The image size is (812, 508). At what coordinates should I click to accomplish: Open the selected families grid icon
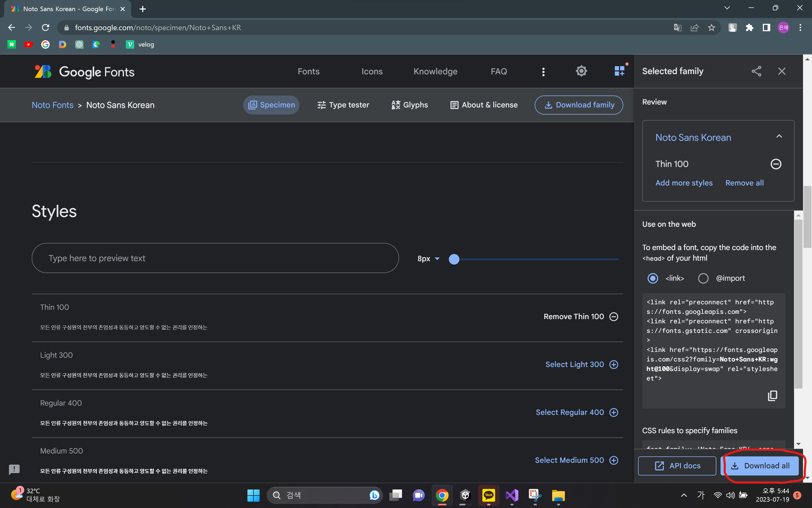[x=619, y=71]
